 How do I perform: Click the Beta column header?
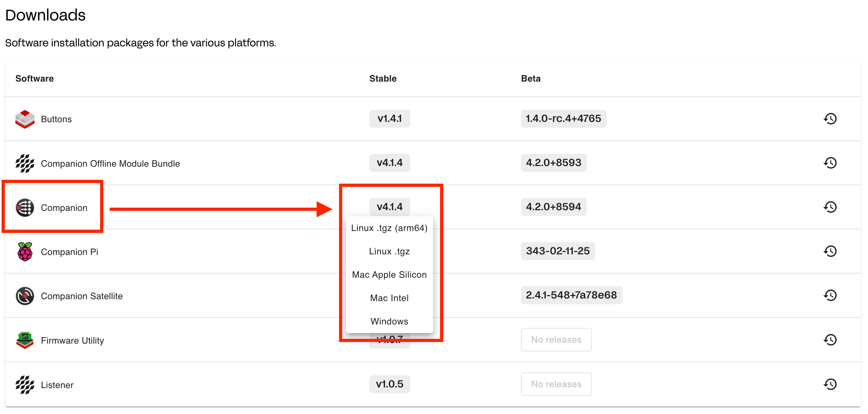pos(531,79)
